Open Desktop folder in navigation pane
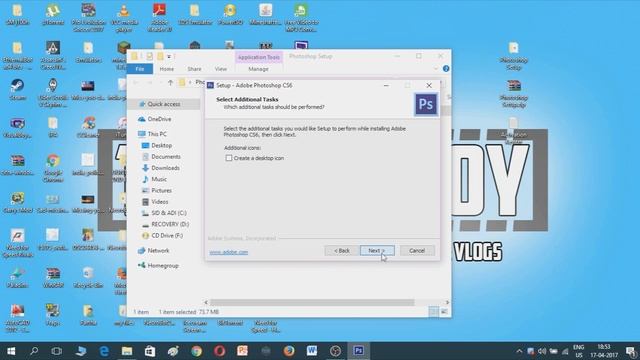The image size is (640, 360). point(161,145)
